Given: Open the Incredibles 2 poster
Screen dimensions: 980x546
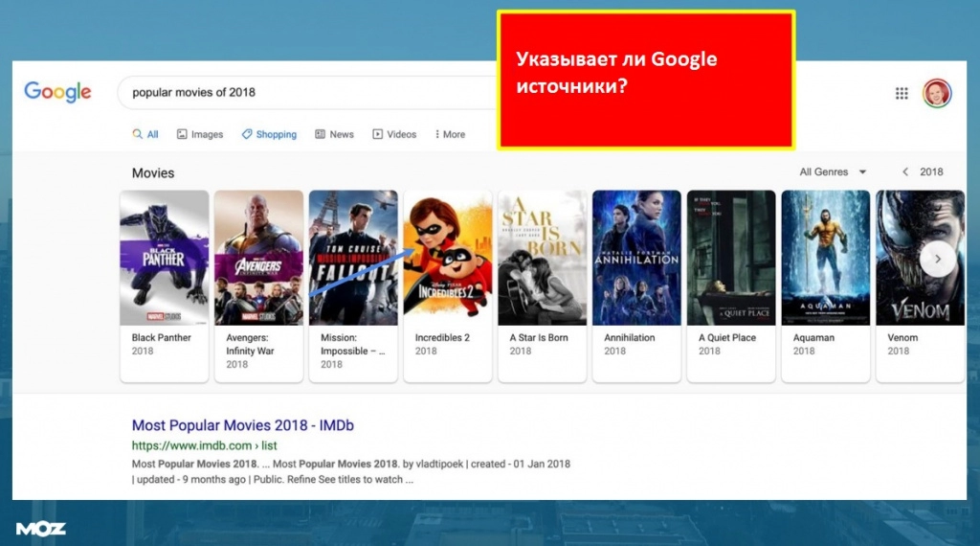Looking at the screenshot, I should point(448,258).
